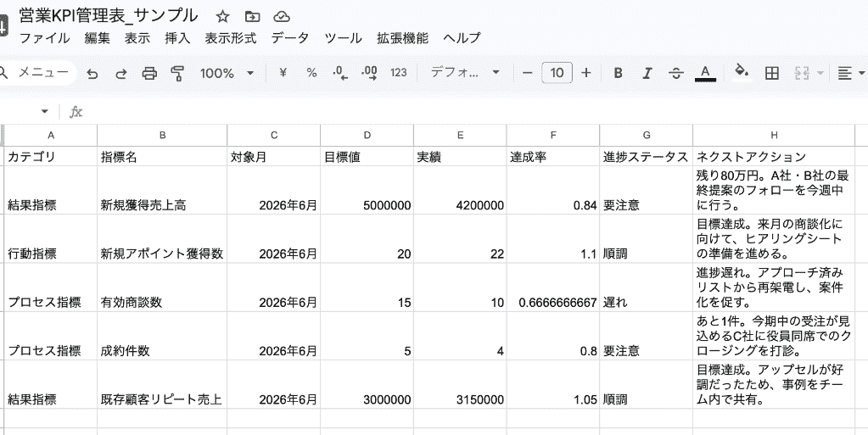Open the 拡張機能 menu
The image size is (868, 435).
(x=402, y=38)
